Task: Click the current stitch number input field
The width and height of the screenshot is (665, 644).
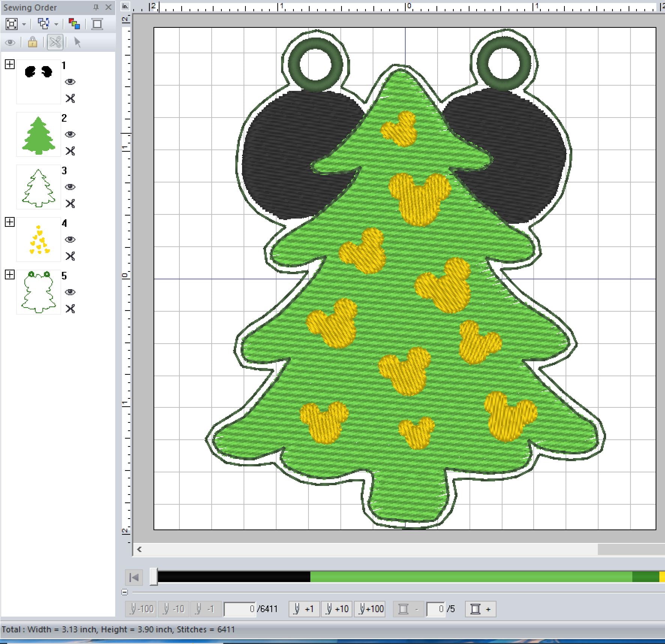Action: click(x=240, y=609)
